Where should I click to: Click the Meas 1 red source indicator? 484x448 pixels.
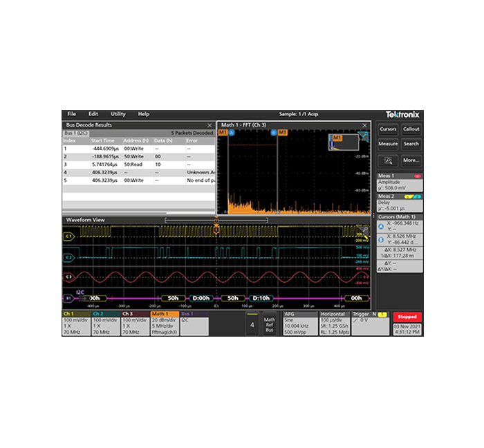click(x=418, y=176)
